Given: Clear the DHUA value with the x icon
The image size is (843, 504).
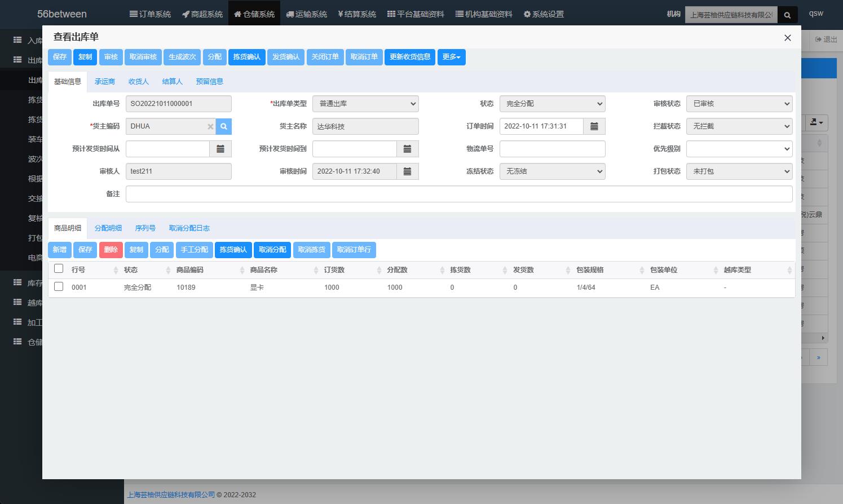Looking at the screenshot, I should pyautogui.click(x=210, y=127).
